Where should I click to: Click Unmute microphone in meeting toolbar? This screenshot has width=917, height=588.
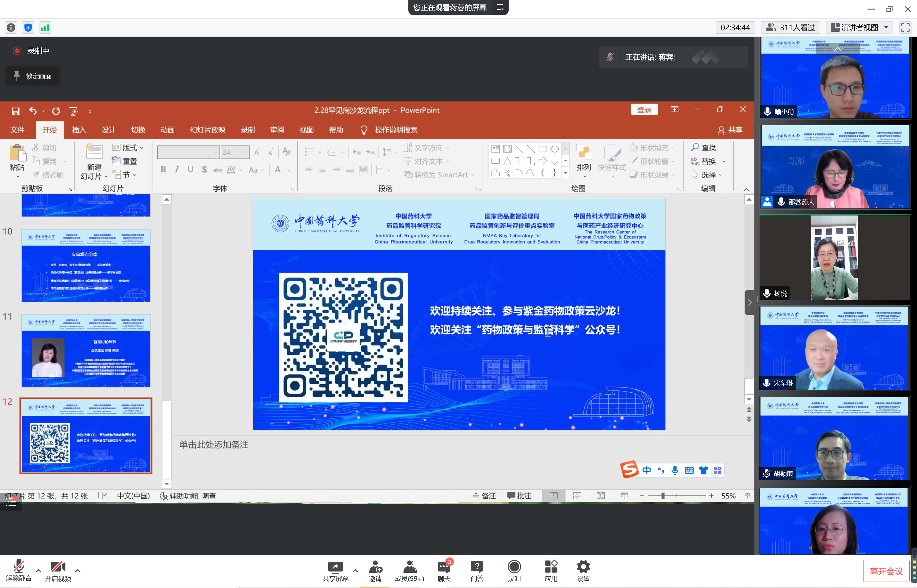pos(19,571)
